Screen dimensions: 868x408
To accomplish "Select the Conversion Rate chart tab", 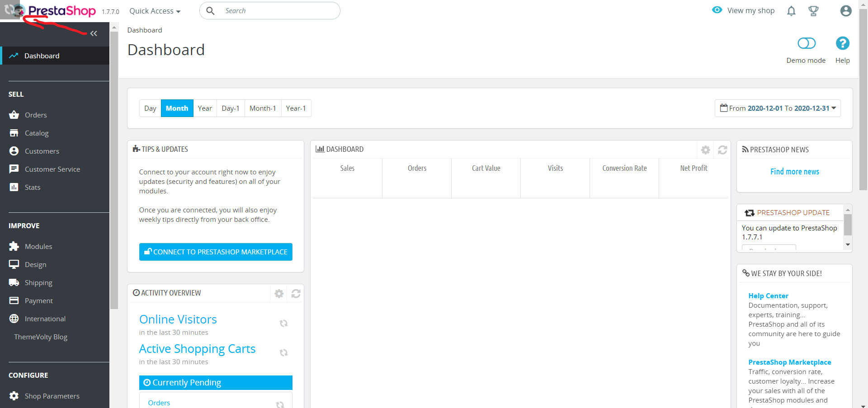I will [624, 178].
